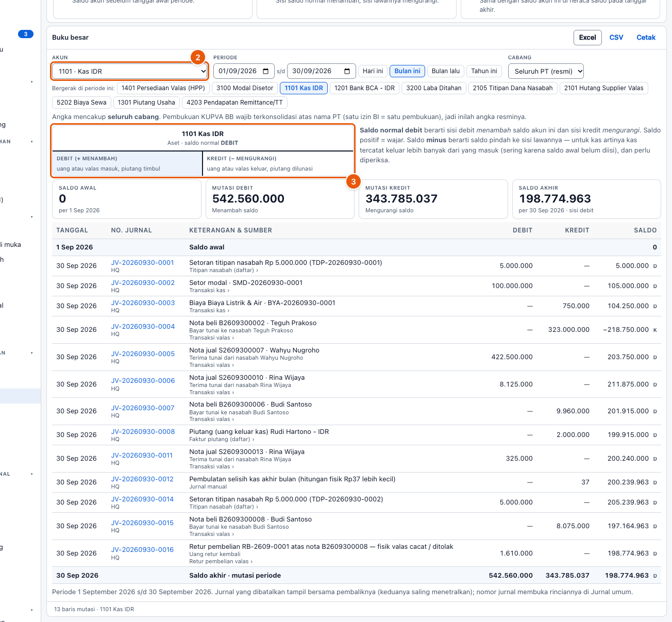Viewport: 672px width, 622px height.
Task: Open journal JV-20260930-0012
Action: [142, 479]
